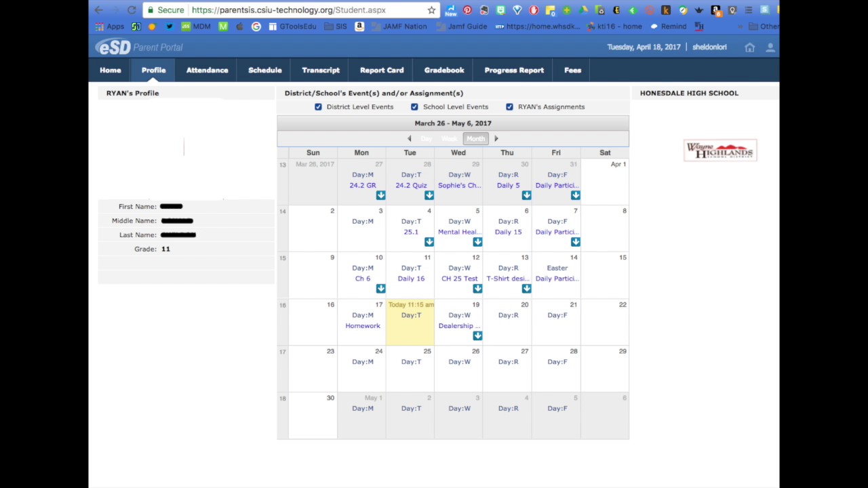868x488 pixels.
Task: Open the Gradebook tab
Action: [x=444, y=70]
